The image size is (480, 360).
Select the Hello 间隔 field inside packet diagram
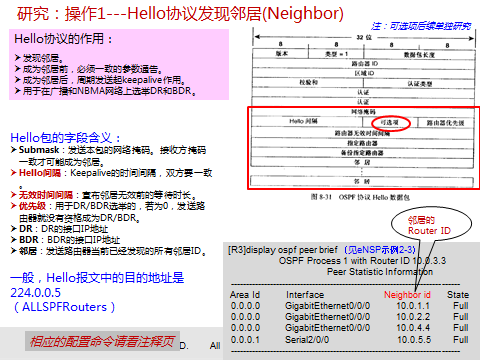[307, 121]
